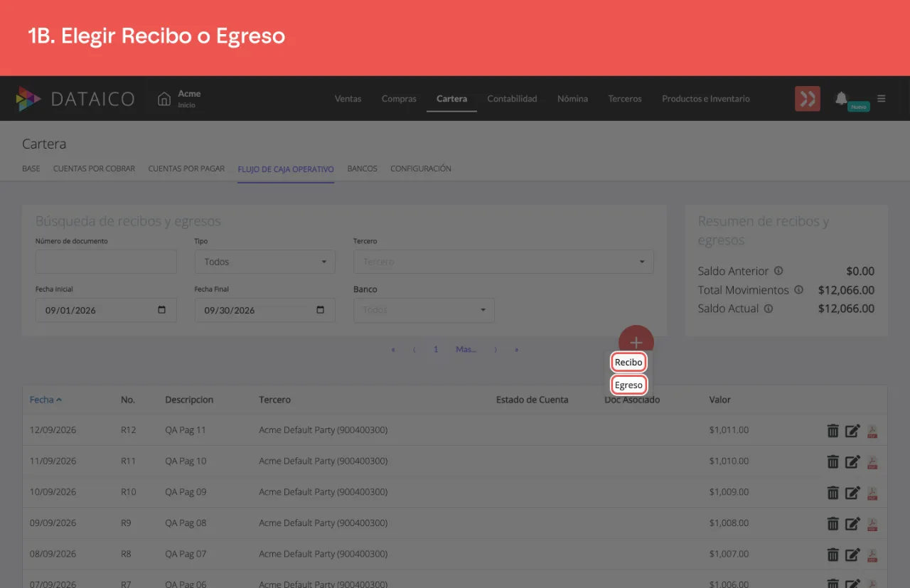Image resolution: width=910 pixels, height=588 pixels.
Task: Open the Ventas menu
Action: coord(348,99)
